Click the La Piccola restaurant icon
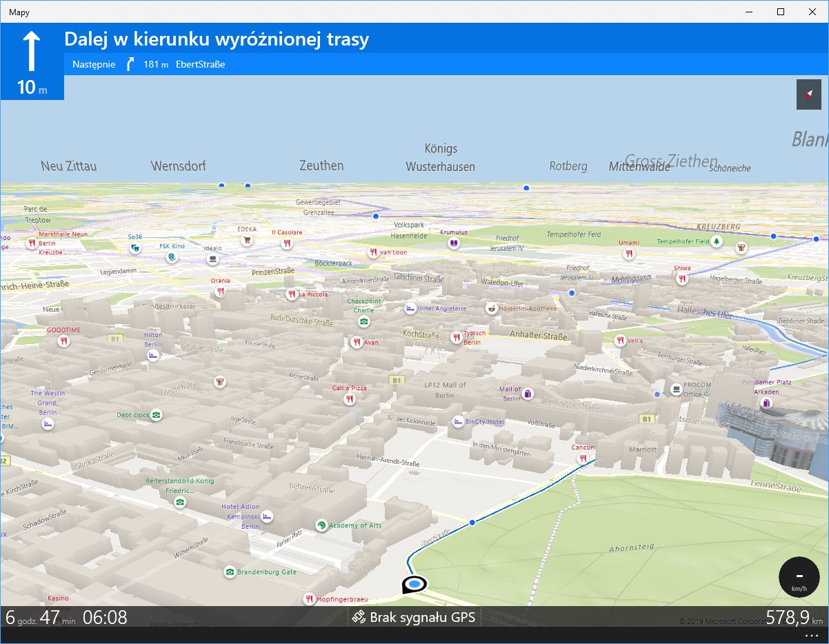 coord(292,294)
